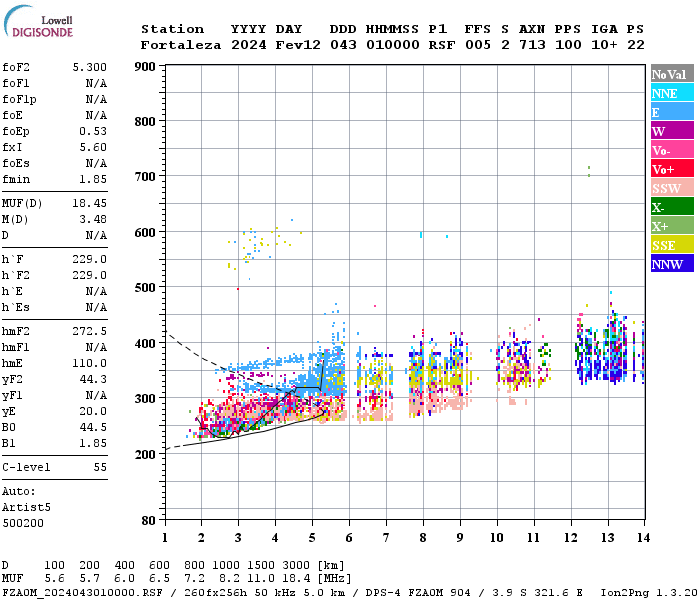Select the SSE yellow legend swatch

672,245
